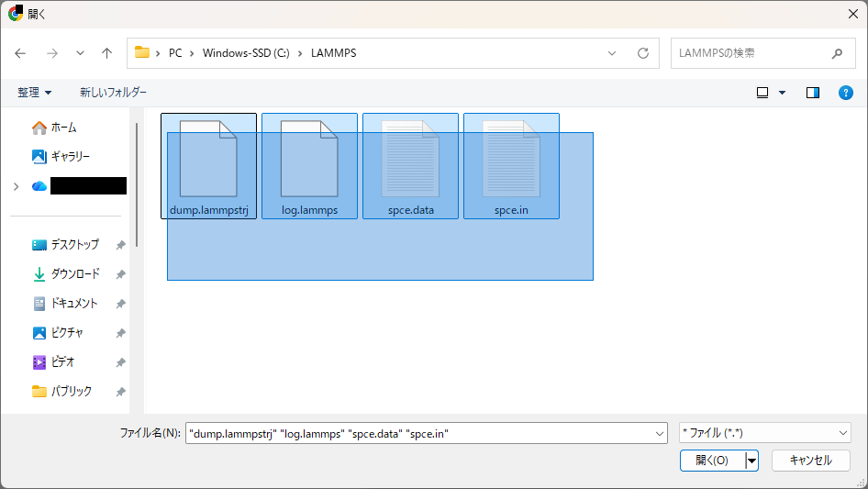Click the Back navigation arrow
The height and width of the screenshot is (489, 868).
(20, 53)
